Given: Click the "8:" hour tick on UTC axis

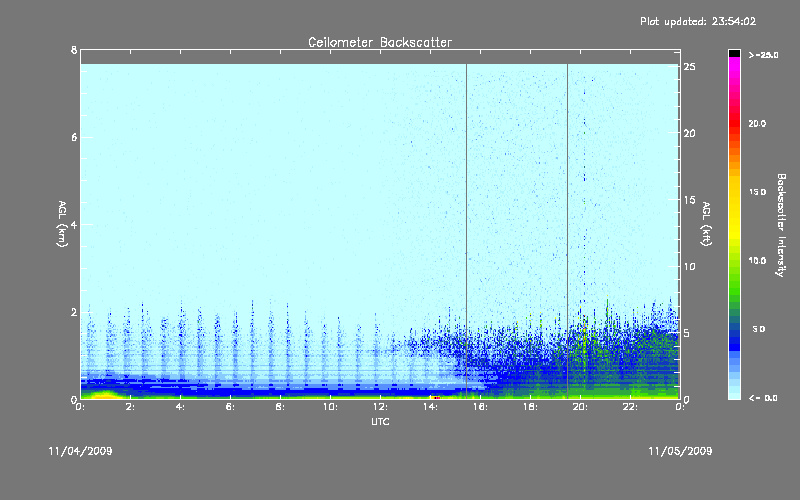Looking at the screenshot, I should (x=280, y=407).
